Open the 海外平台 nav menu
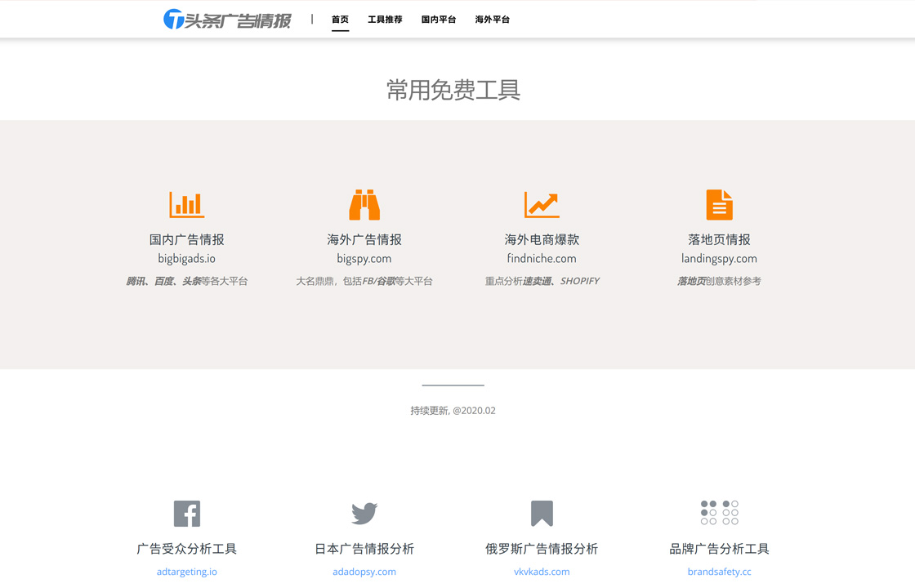This screenshot has height=588, width=915. pos(493,20)
